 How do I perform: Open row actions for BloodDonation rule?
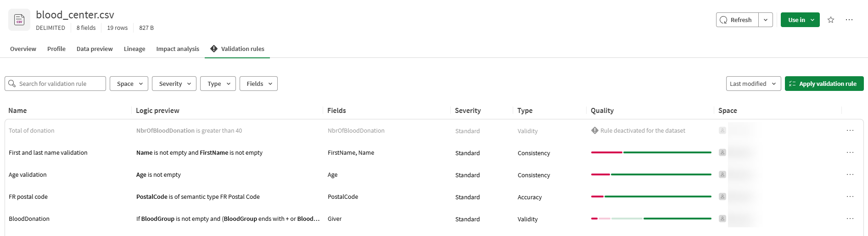click(850, 219)
